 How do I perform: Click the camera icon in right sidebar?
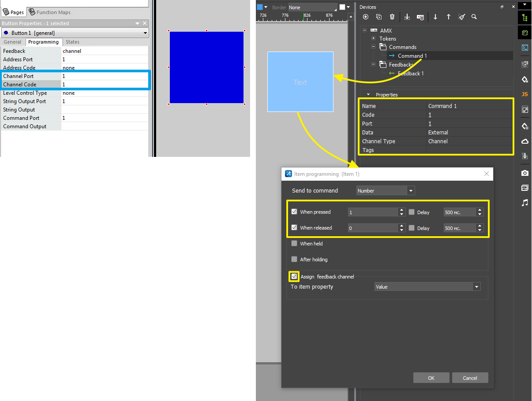click(525, 173)
